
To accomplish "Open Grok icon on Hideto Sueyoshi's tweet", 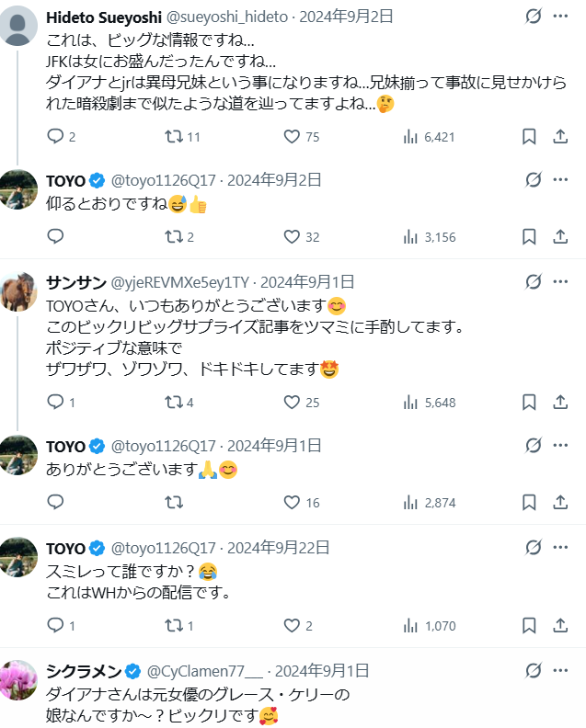I will pos(532,17).
